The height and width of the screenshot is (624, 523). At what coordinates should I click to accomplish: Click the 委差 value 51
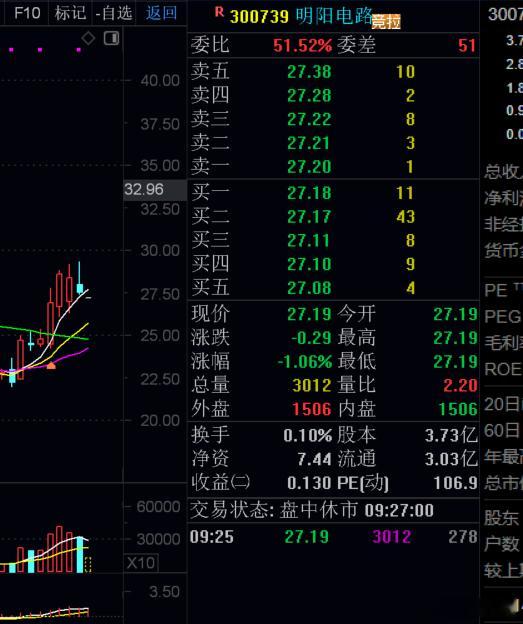click(467, 46)
